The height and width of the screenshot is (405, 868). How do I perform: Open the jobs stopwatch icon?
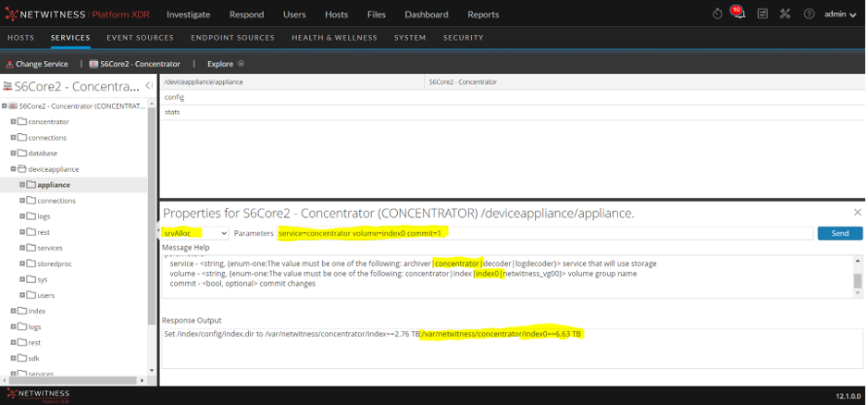click(x=717, y=15)
